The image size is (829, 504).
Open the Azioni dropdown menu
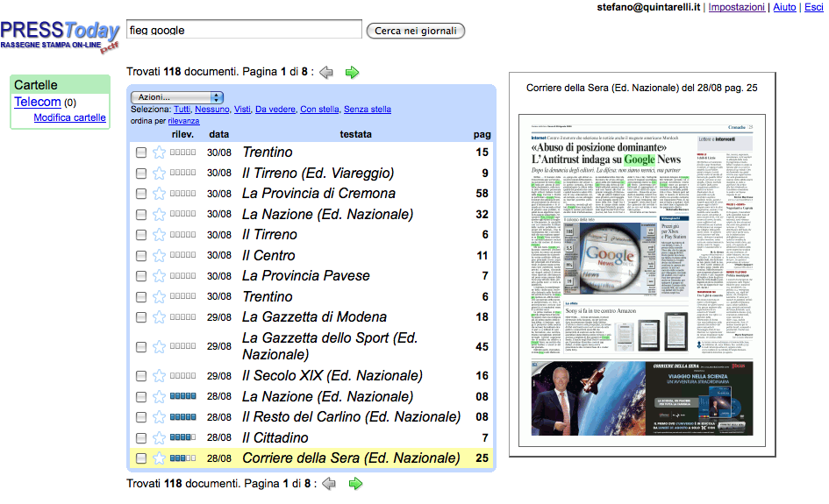[177, 96]
